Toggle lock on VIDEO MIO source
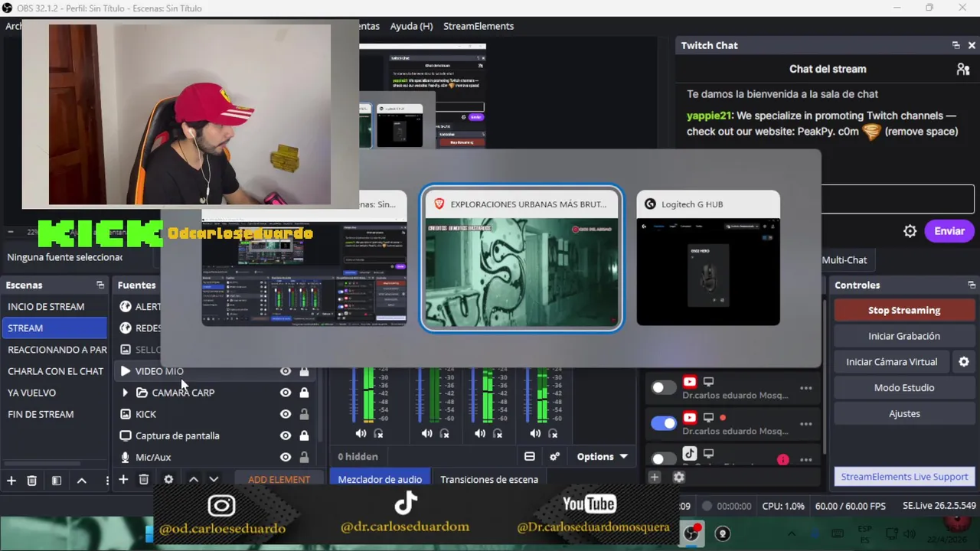 coord(304,371)
